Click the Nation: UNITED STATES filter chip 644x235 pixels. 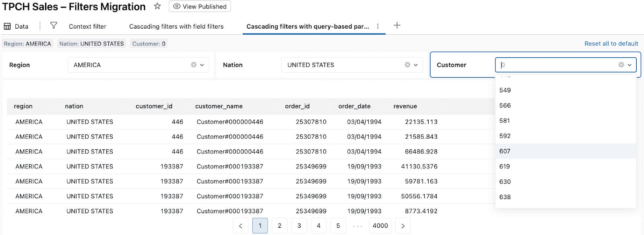coord(91,44)
